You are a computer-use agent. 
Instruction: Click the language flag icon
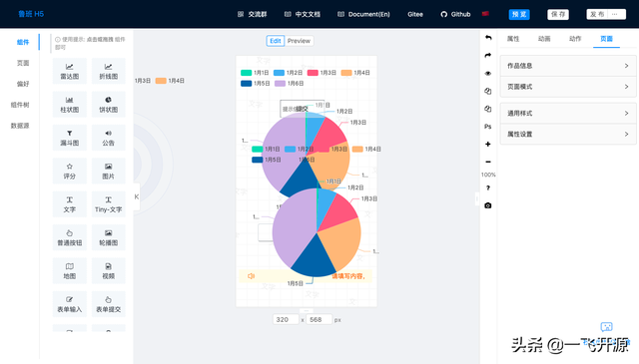(485, 14)
